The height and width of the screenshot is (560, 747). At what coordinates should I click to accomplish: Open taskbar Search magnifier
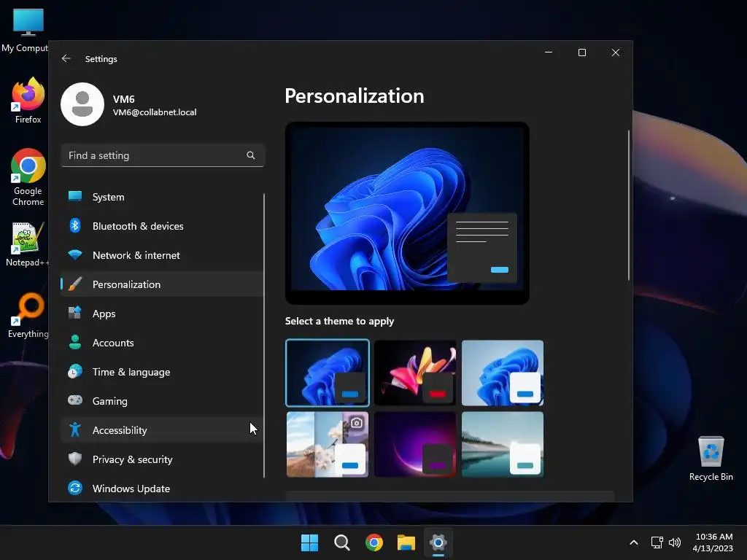tap(342, 542)
